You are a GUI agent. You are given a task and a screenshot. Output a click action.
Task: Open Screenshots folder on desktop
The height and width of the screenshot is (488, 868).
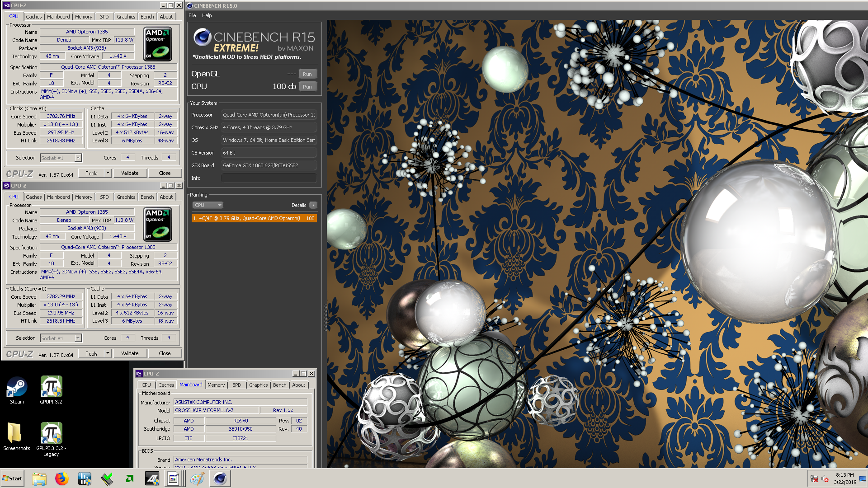17,436
